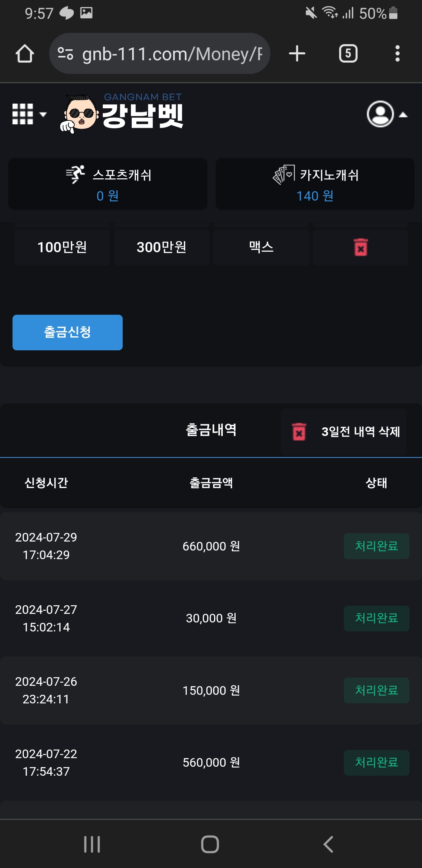Open the 스포츠캐쉬 balance card
422x868 pixels.
(x=108, y=184)
